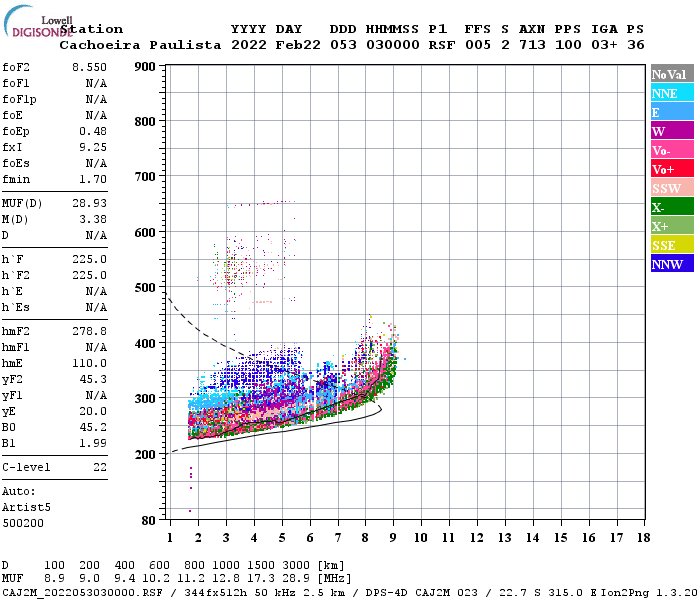Click the file name CAJ2M_2022053030000.RSF

point(82,593)
